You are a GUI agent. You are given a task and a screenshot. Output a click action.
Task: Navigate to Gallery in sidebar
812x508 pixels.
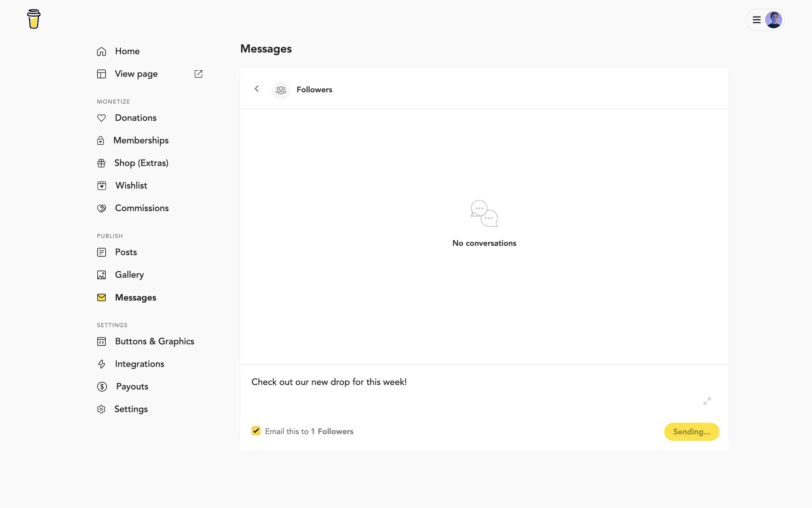(129, 275)
